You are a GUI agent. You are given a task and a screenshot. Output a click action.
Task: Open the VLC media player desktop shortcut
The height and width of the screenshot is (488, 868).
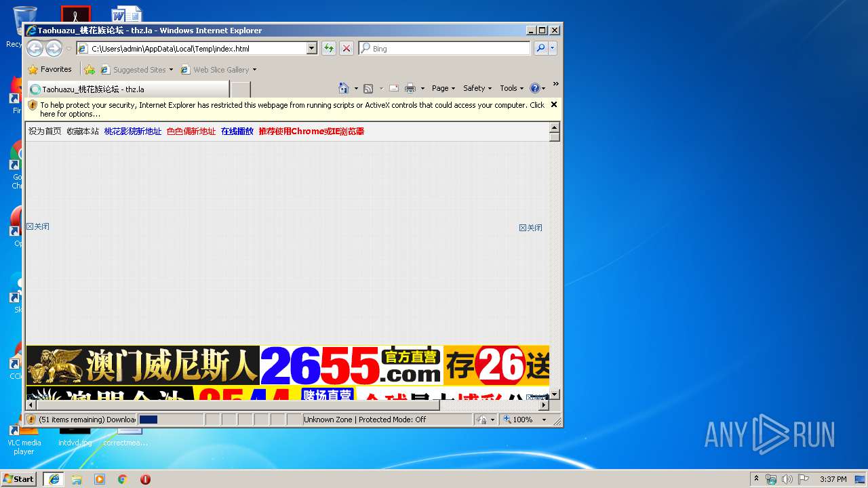pyautogui.click(x=24, y=437)
